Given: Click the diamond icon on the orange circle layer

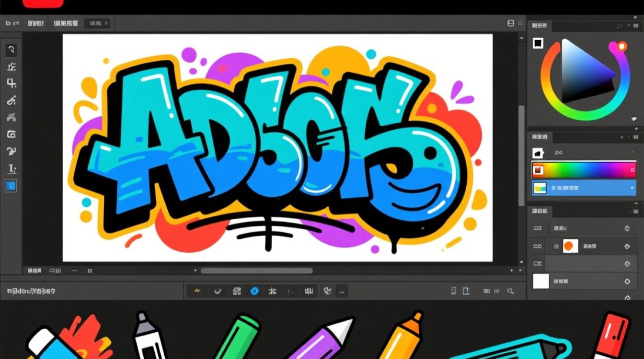Looking at the screenshot, I should pyautogui.click(x=627, y=247).
